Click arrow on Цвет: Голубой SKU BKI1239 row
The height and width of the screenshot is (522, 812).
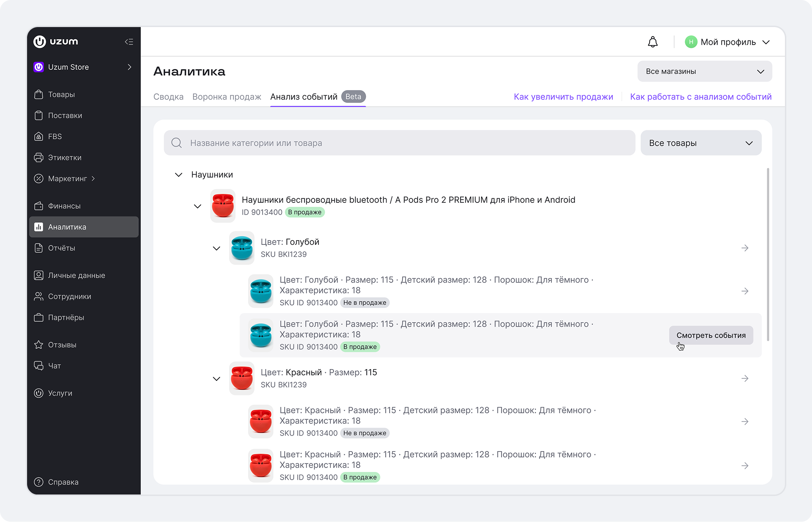coord(745,248)
